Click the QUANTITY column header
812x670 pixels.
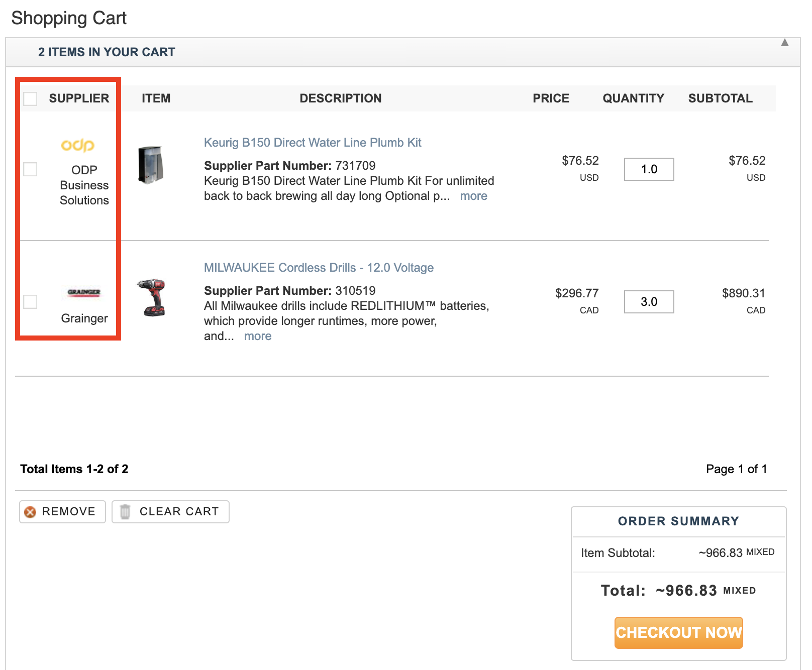coord(633,98)
